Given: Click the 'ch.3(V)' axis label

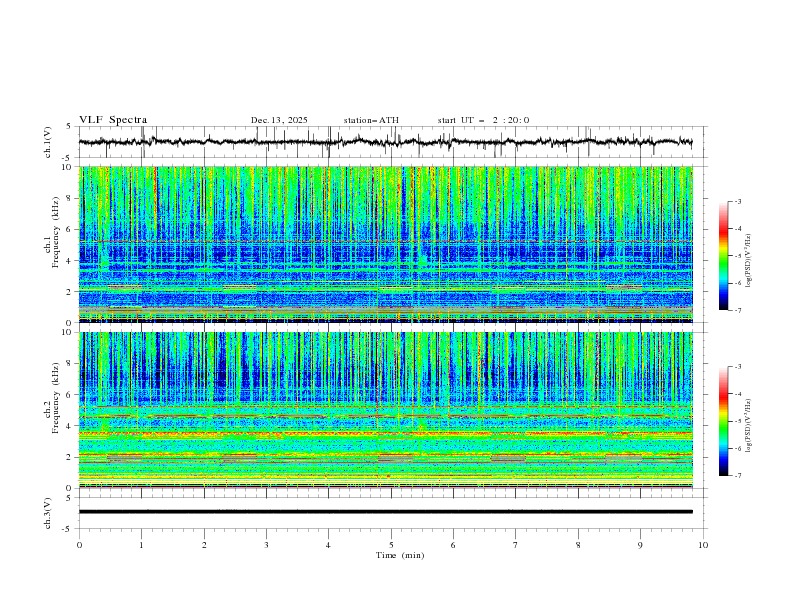Looking at the screenshot, I should 48,513.
